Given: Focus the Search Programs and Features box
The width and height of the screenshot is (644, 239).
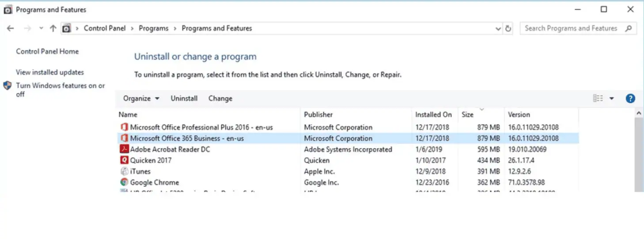Looking at the screenshot, I should tap(578, 28).
